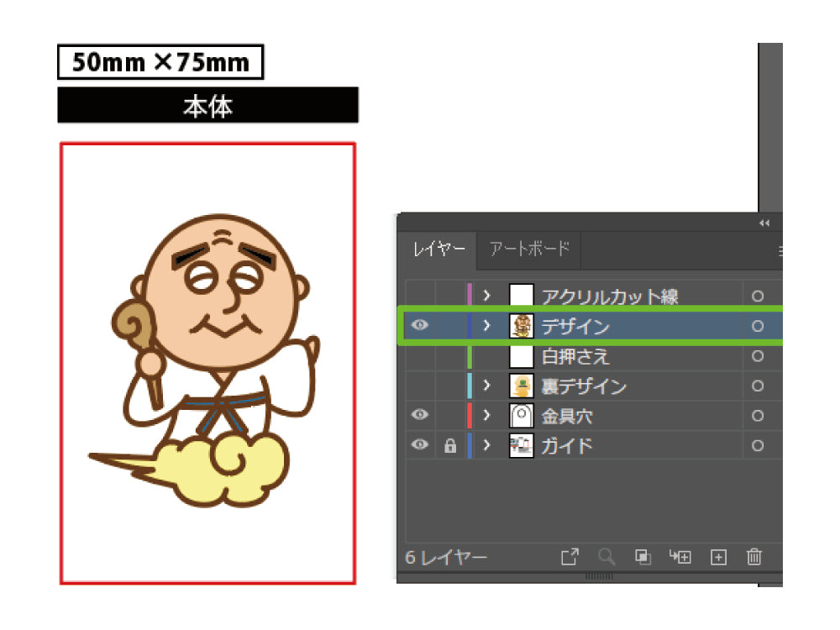Hide the ガイド layer via eye icon
Viewport: 840px width, 630px height.
pyautogui.click(x=420, y=444)
